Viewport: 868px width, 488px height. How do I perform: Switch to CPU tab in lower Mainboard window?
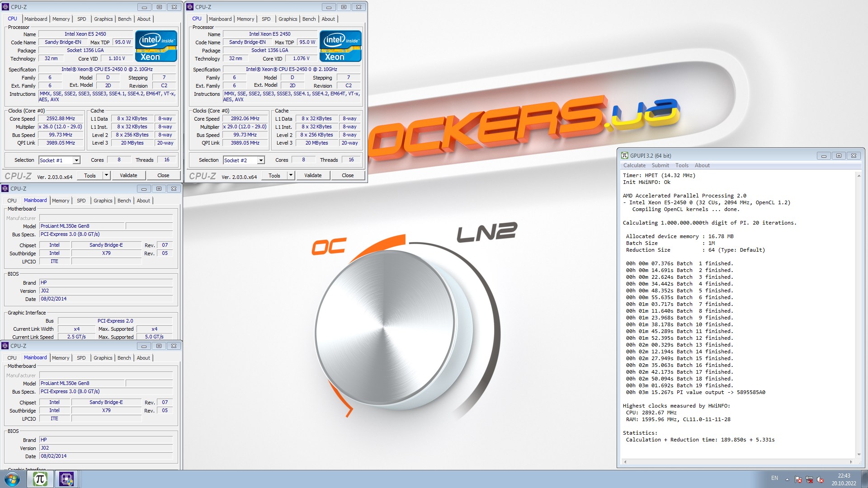(x=12, y=358)
